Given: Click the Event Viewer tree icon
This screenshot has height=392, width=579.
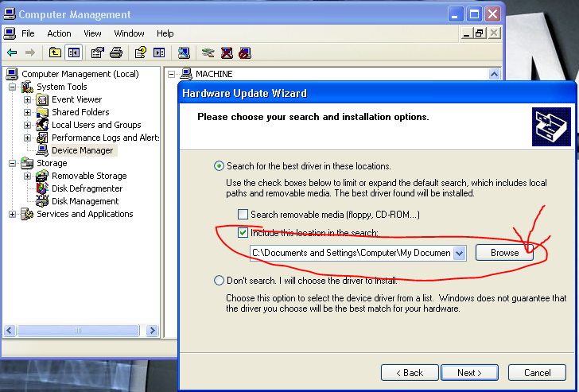Looking at the screenshot, I should (42, 99).
